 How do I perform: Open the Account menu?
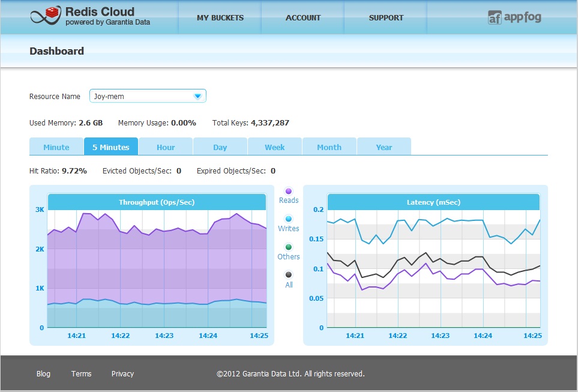pyautogui.click(x=303, y=17)
